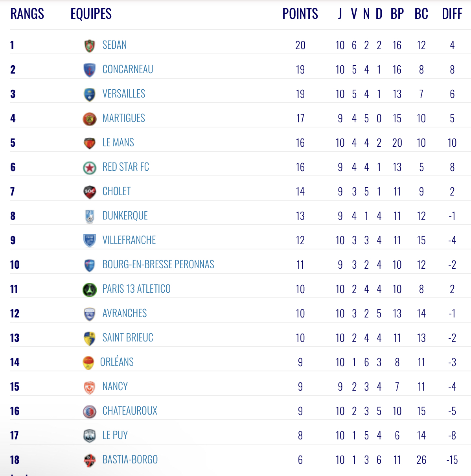Click the Martigues team crest
The width and height of the screenshot is (471, 476).
90,119
